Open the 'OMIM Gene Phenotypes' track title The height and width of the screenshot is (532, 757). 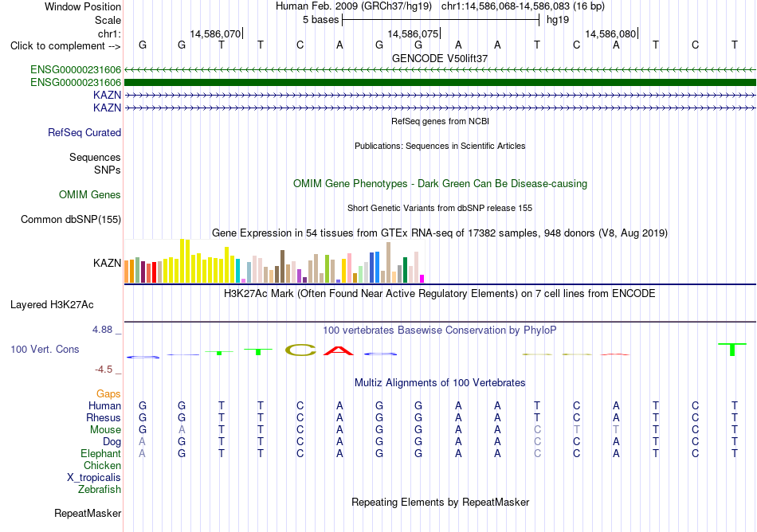(x=440, y=184)
